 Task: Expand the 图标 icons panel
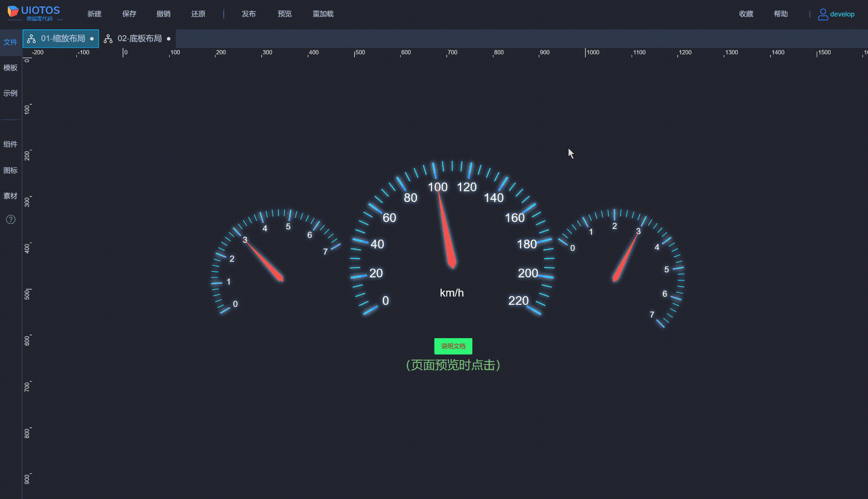pos(11,170)
